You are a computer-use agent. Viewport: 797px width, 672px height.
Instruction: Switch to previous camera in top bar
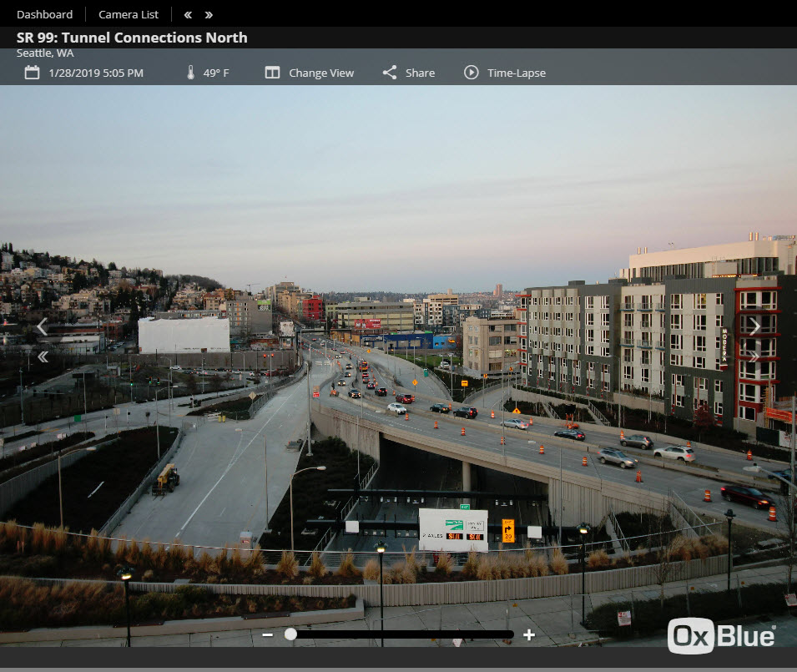click(x=188, y=14)
